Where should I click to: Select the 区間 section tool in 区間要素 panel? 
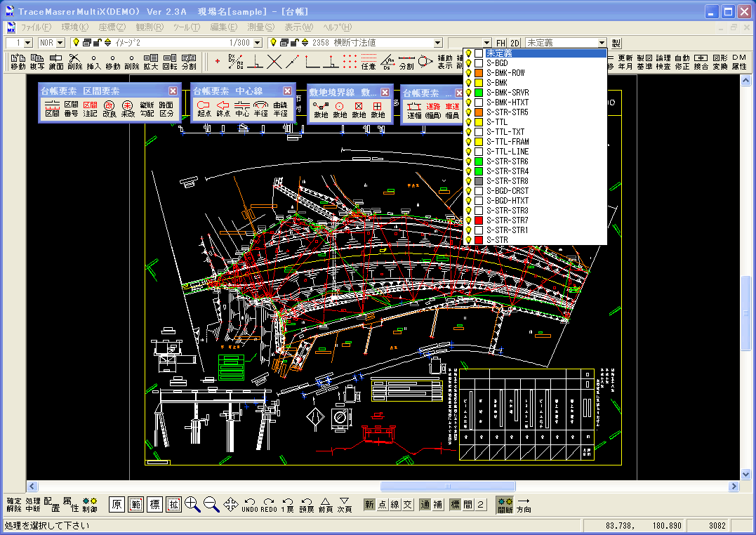[52, 109]
